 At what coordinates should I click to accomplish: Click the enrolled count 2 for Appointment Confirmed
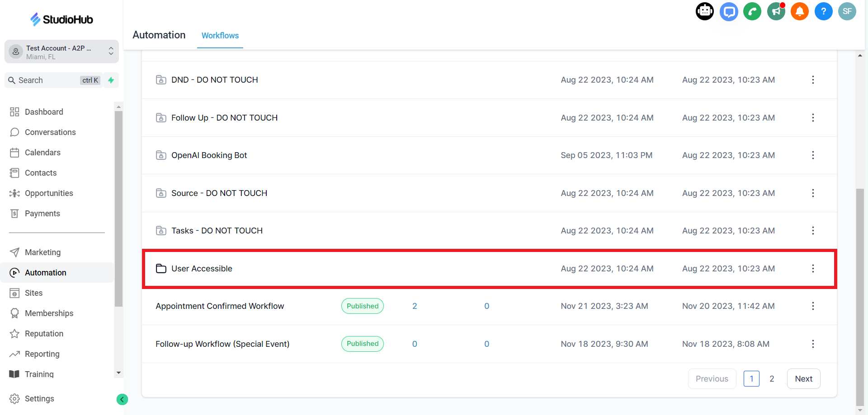pyautogui.click(x=415, y=306)
